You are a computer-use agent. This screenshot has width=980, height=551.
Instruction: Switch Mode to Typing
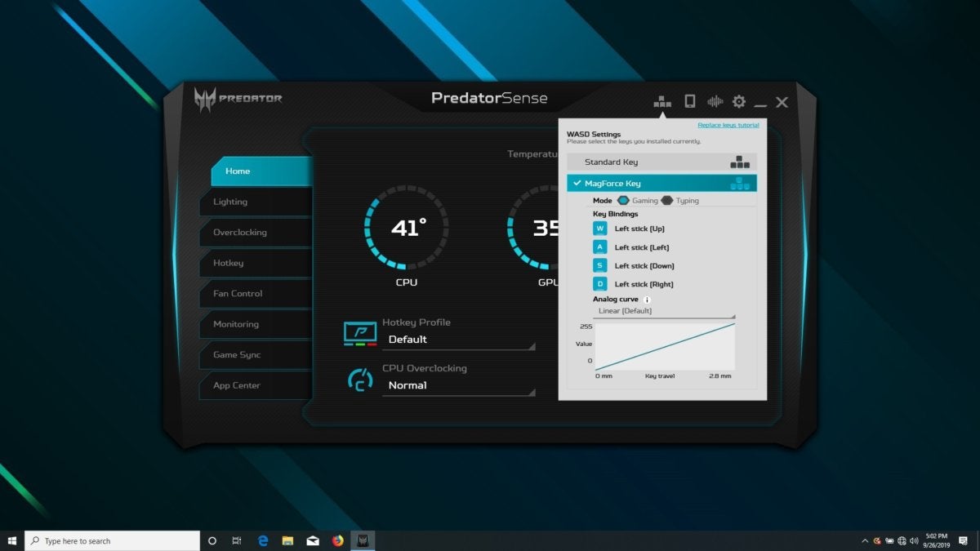click(x=679, y=200)
